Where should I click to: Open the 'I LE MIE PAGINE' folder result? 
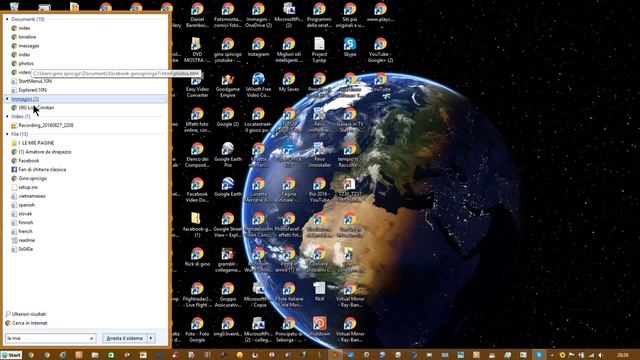tap(36, 143)
